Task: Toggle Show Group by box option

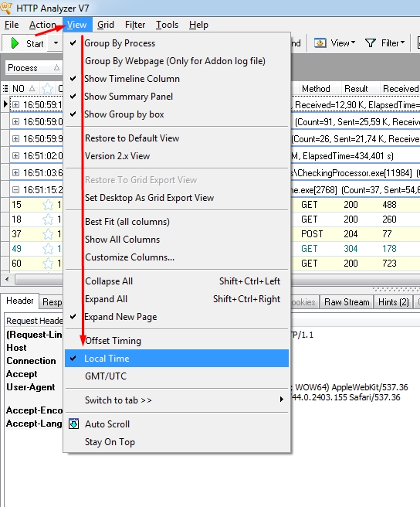Action: (x=177, y=114)
